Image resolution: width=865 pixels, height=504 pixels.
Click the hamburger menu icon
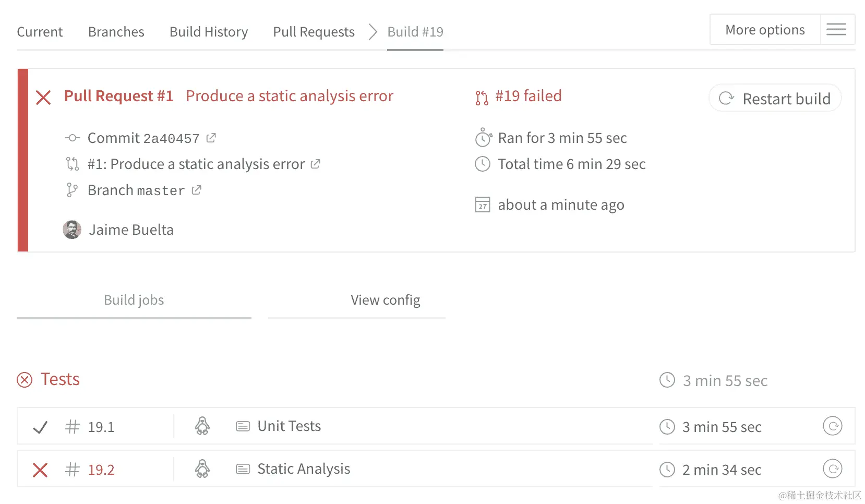[x=836, y=30]
